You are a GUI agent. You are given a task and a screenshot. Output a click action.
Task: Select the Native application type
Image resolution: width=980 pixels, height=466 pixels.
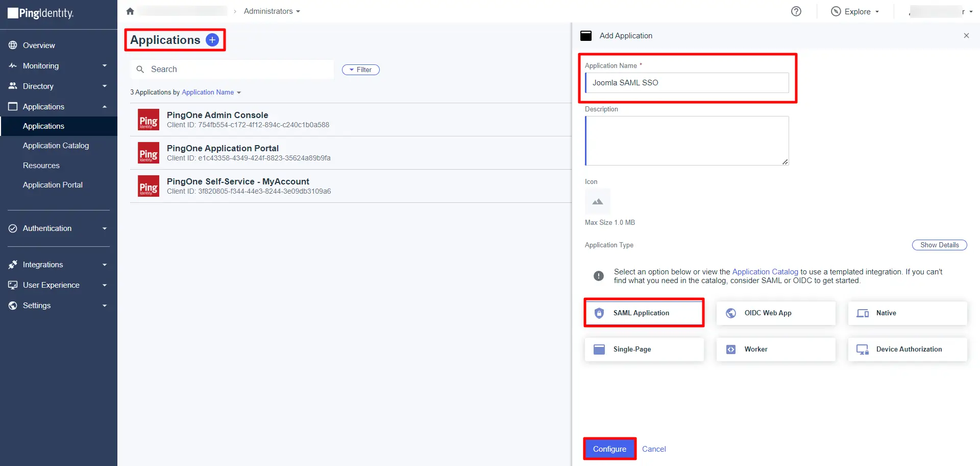tap(908, 313)
